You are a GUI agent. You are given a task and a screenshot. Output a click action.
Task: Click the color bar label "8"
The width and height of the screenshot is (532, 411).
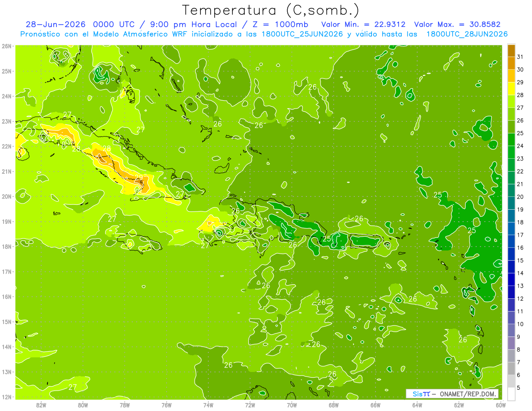point(519,349)
